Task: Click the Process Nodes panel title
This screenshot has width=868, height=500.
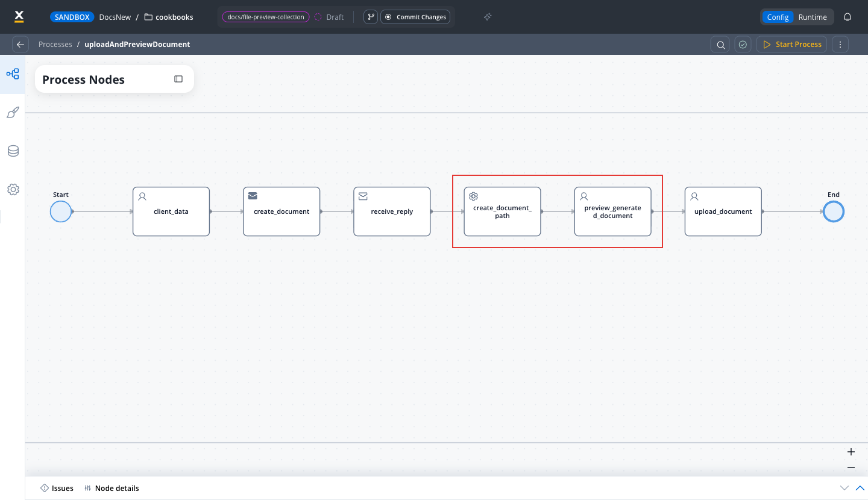Action: [83, 80]
